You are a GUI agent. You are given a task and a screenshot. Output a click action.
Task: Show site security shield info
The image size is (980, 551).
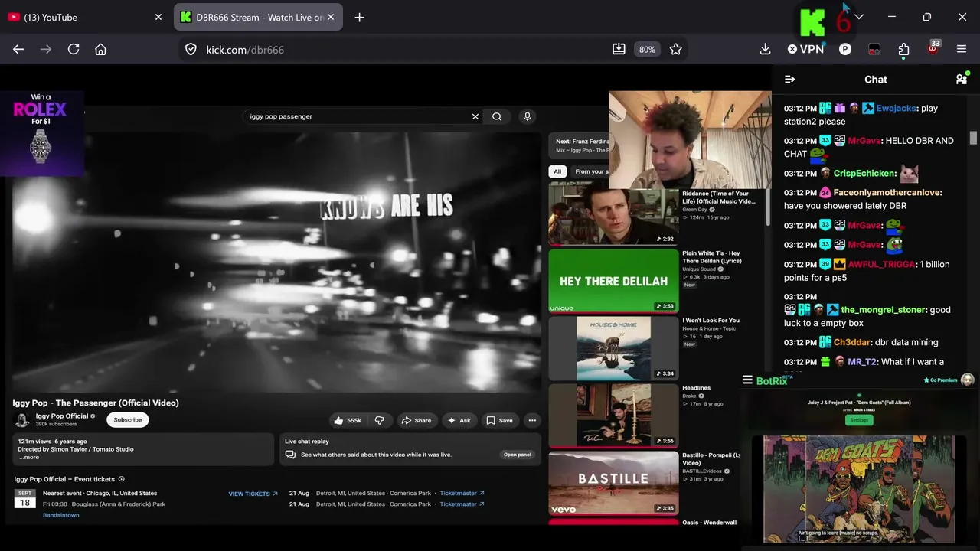point(191,49)
